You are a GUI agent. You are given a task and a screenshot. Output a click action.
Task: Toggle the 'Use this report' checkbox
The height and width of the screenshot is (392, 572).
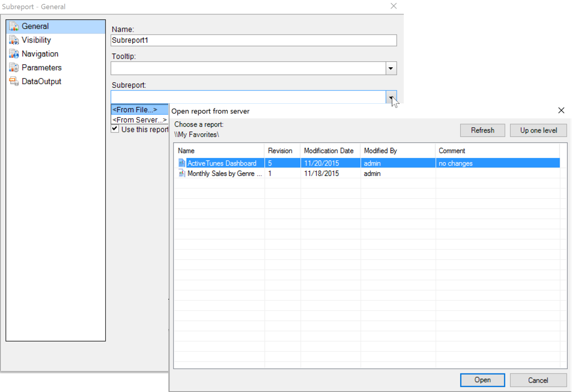pos(115,129)
